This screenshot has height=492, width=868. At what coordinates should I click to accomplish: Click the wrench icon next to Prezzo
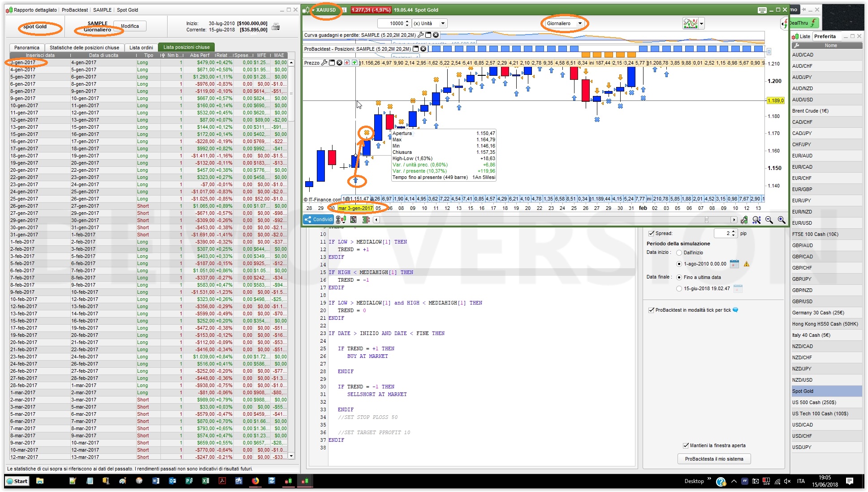coord(324,63)
